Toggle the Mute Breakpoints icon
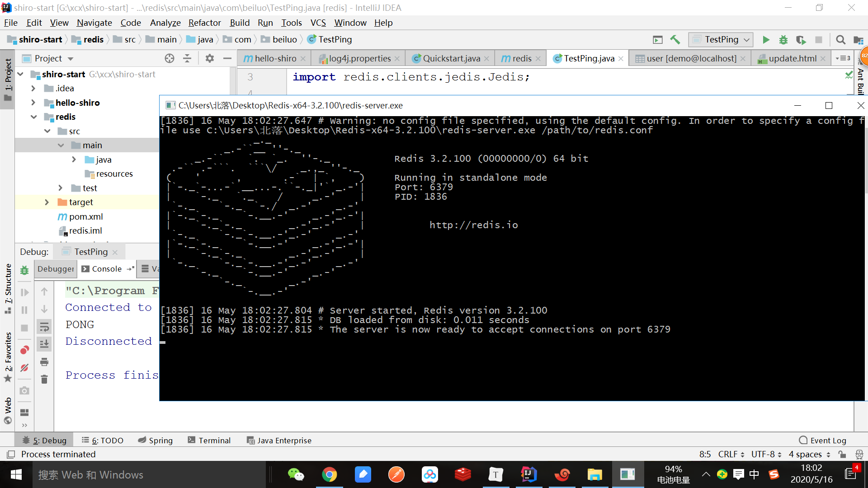Screen dimensions: 868x488 click(24, 368)
